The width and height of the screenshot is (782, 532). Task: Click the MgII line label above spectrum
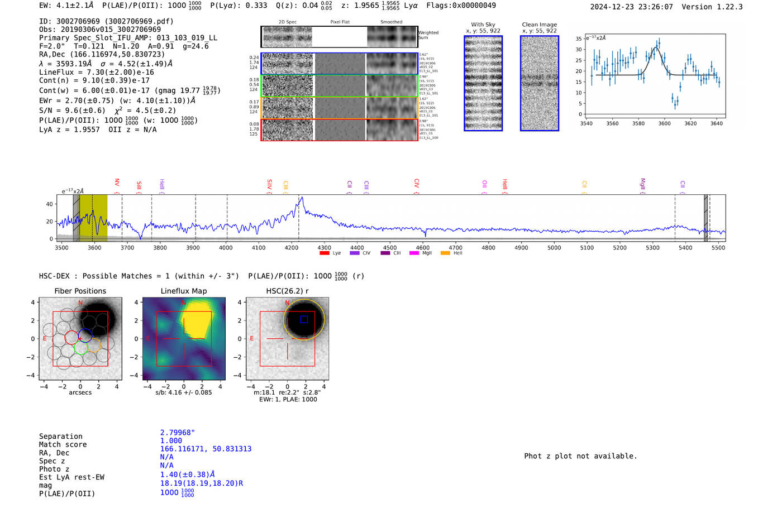click(643, 185)
